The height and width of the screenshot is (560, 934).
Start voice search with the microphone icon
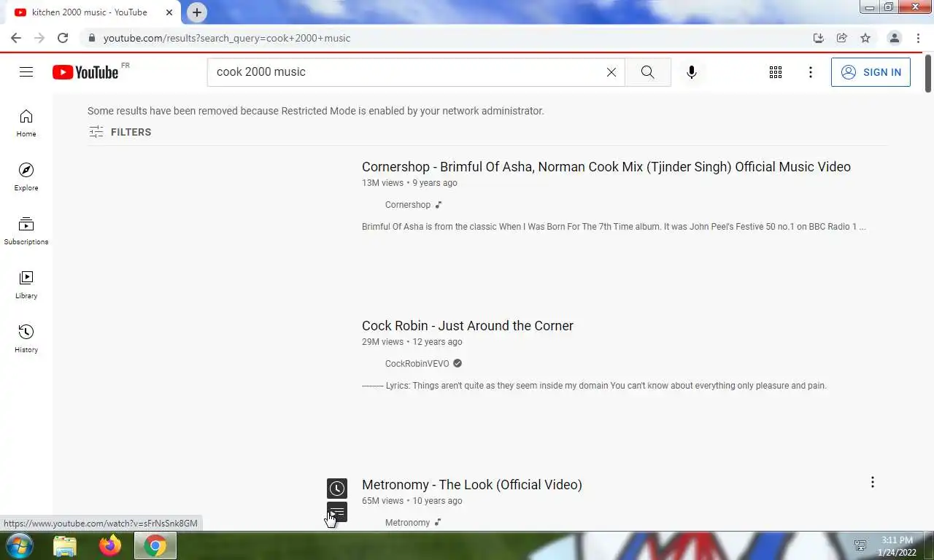692,72
